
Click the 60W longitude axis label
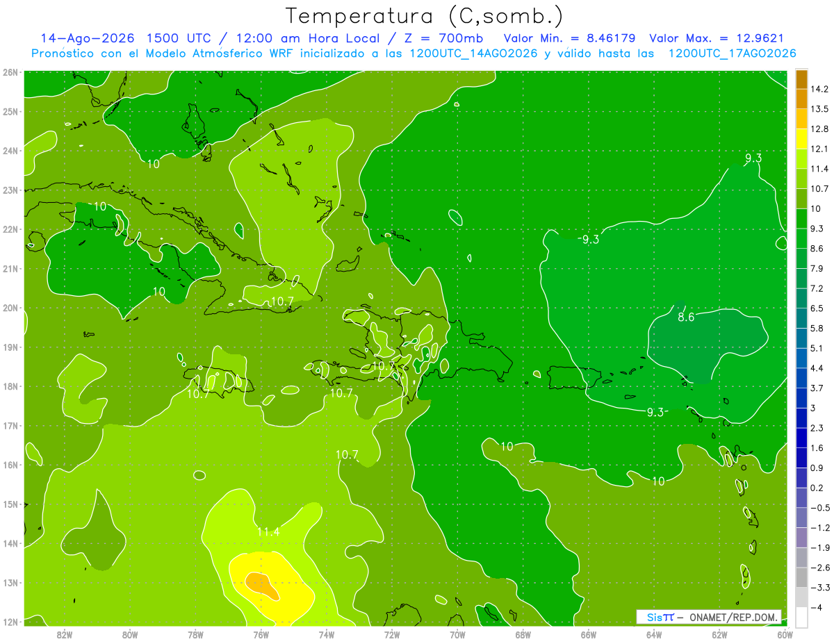click(785, 634)
